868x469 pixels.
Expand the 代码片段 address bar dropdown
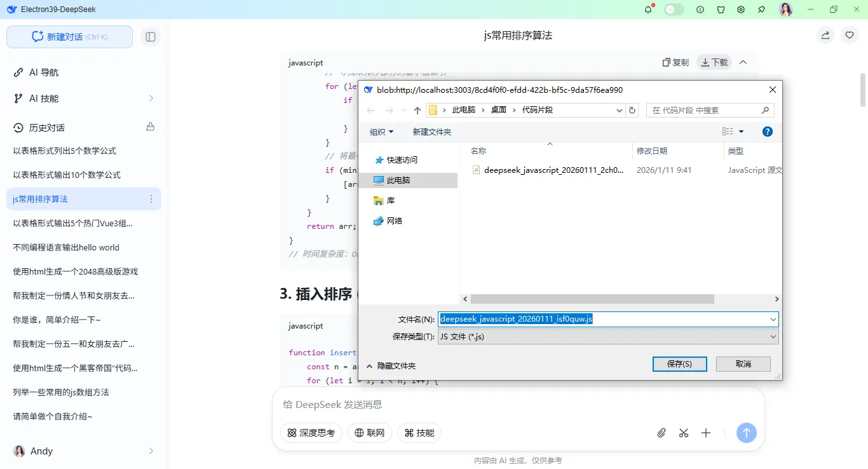[619, 109]
